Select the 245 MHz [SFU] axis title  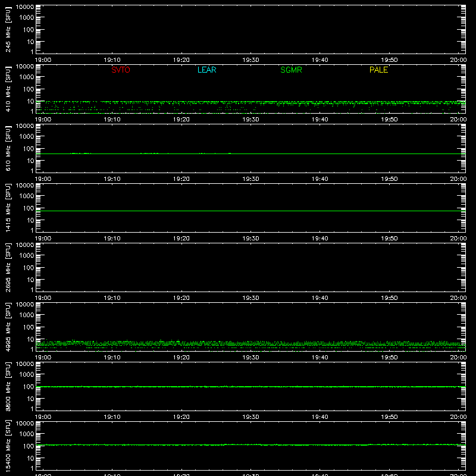pos(8,29)
